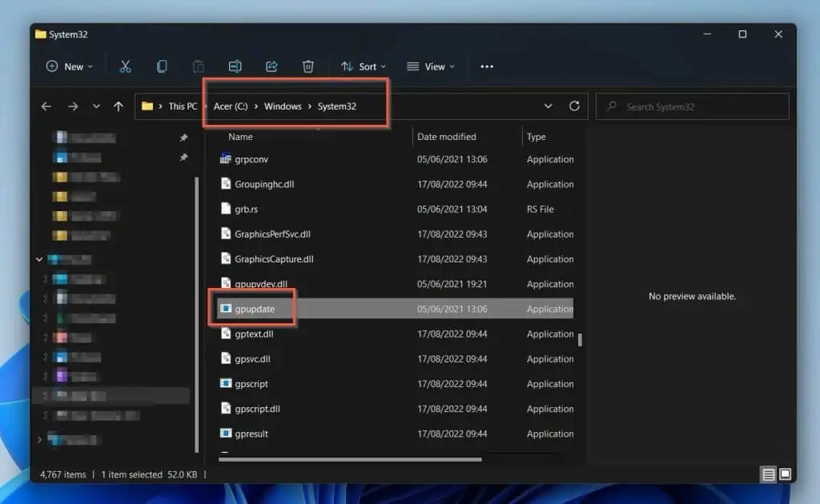Rename the selection via Rename toolbar icon
820x504 pixels.
235,66
